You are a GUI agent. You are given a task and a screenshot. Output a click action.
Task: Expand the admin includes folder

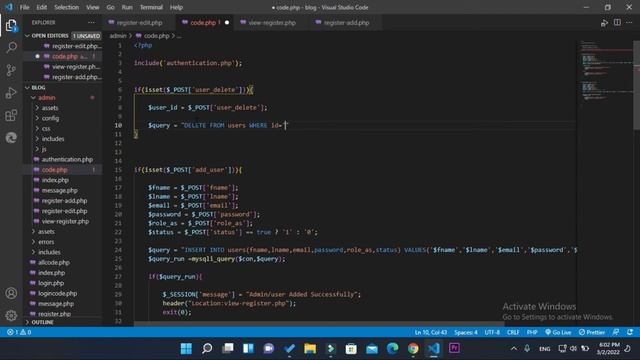[53, 139]
